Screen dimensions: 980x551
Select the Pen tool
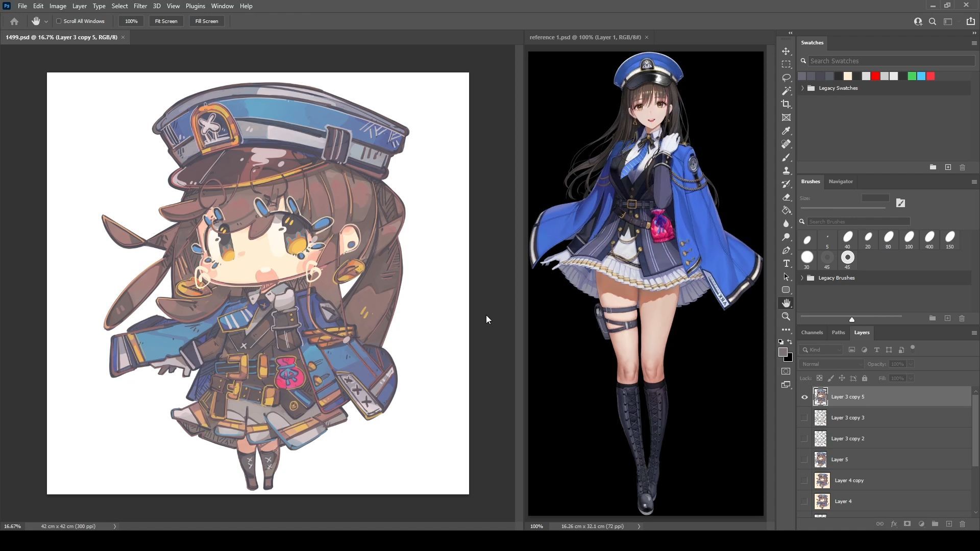[x=786, y=251]
